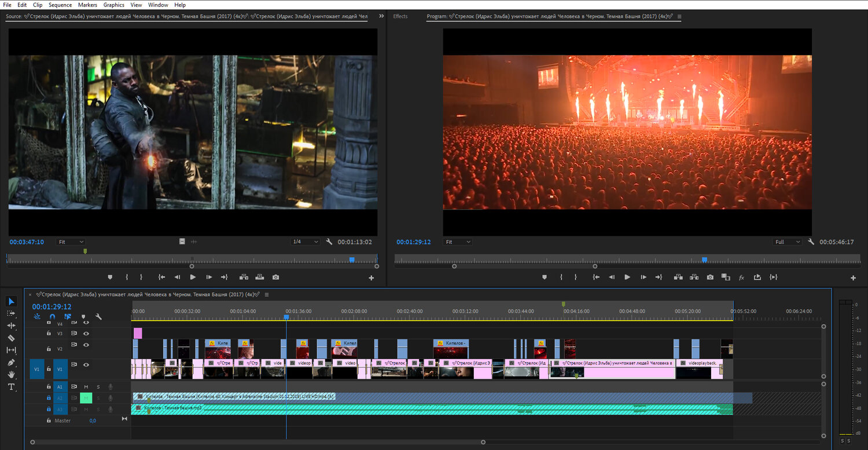Click Drag Video Only icon in Source monitor
Screen dimensions: 868x450
point(182,242)
